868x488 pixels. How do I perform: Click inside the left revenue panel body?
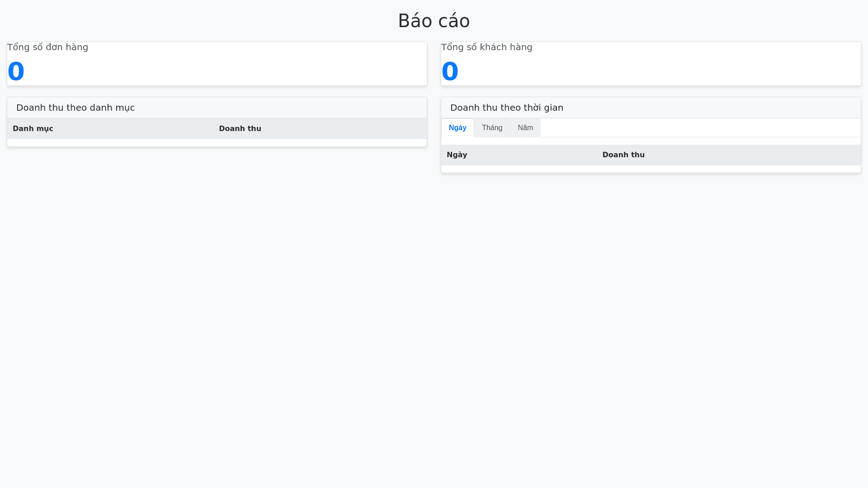217,136
